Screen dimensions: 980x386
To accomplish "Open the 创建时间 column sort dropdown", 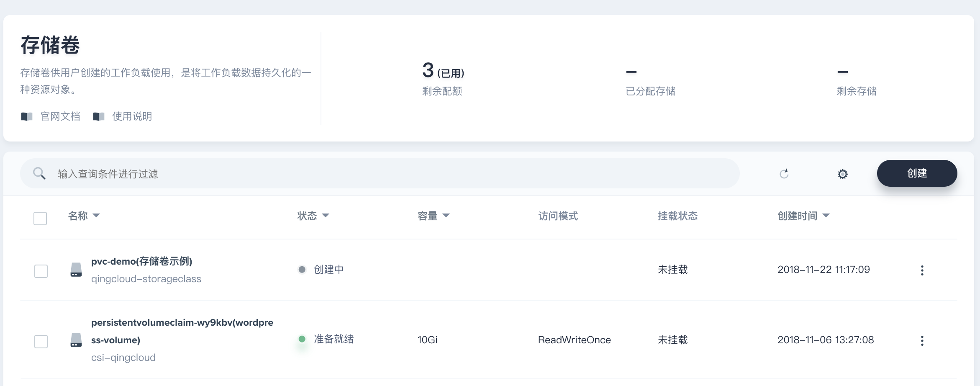I will click(x=826, y=216).
